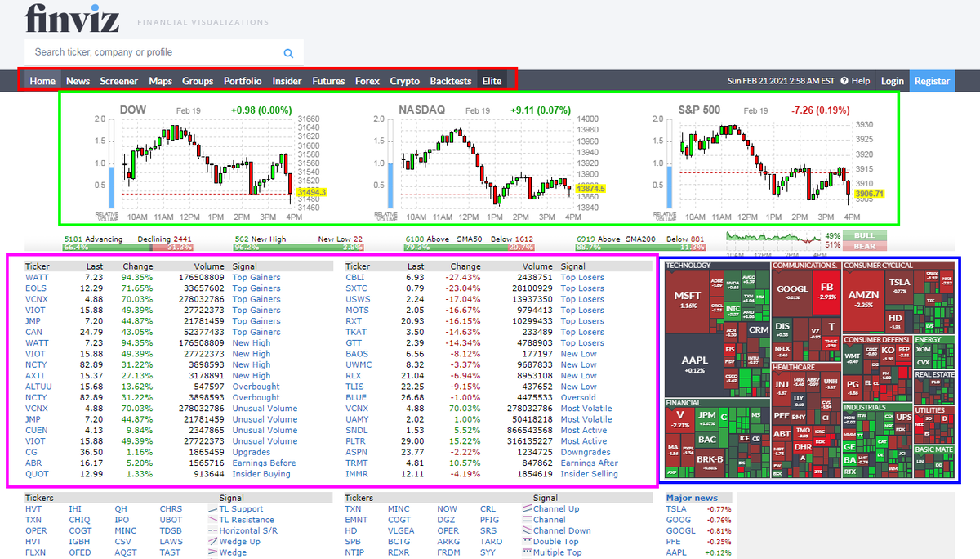
Task: Click the Advancing/Declining progress bar
Action: click(x=127, y=247)
